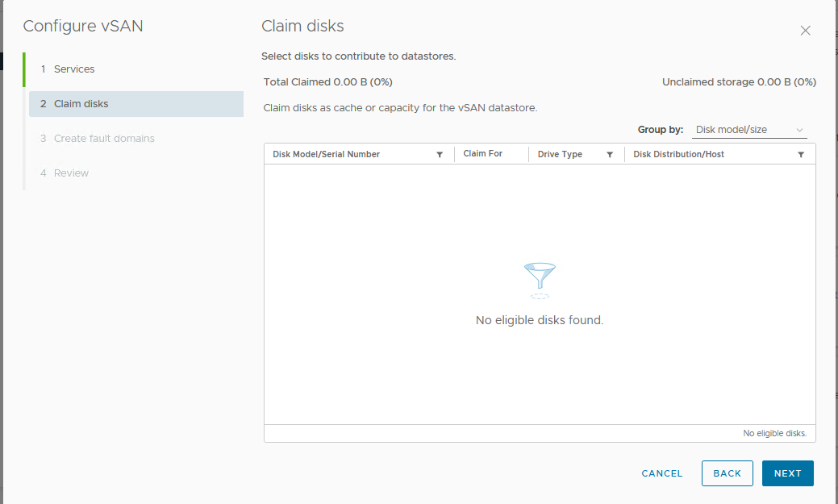
Task: Click the Disk Distribution/Host column header
Action: pyautogui.click(x=678, y=154)
